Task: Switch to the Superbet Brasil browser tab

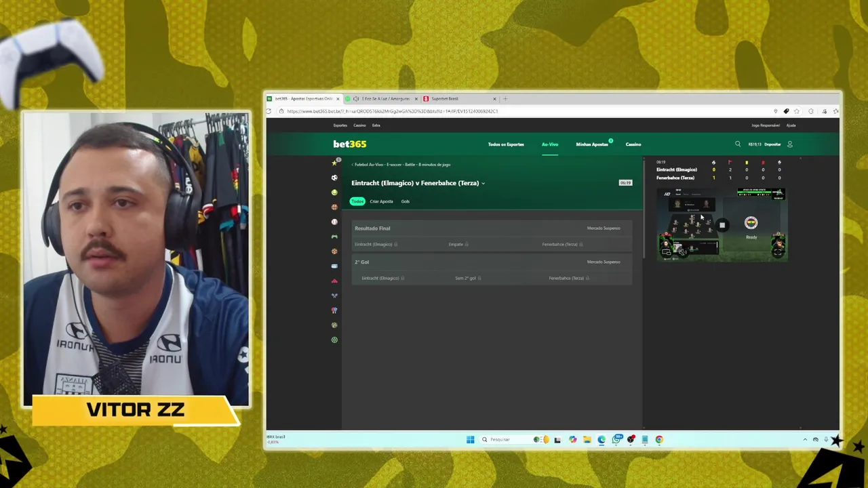Action: tap(458, 99)
